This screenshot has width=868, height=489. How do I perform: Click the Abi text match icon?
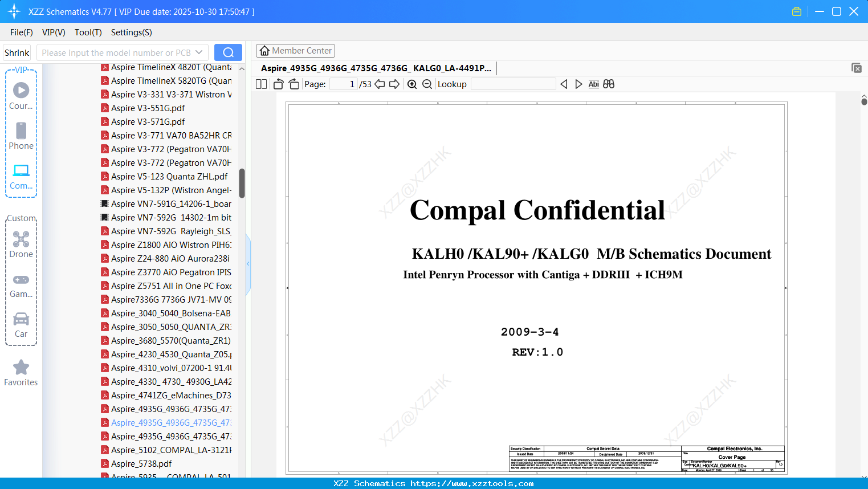click(593, 84)
